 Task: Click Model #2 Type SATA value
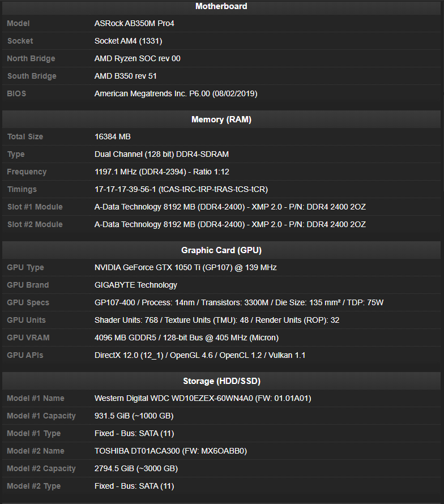point(134,486)
